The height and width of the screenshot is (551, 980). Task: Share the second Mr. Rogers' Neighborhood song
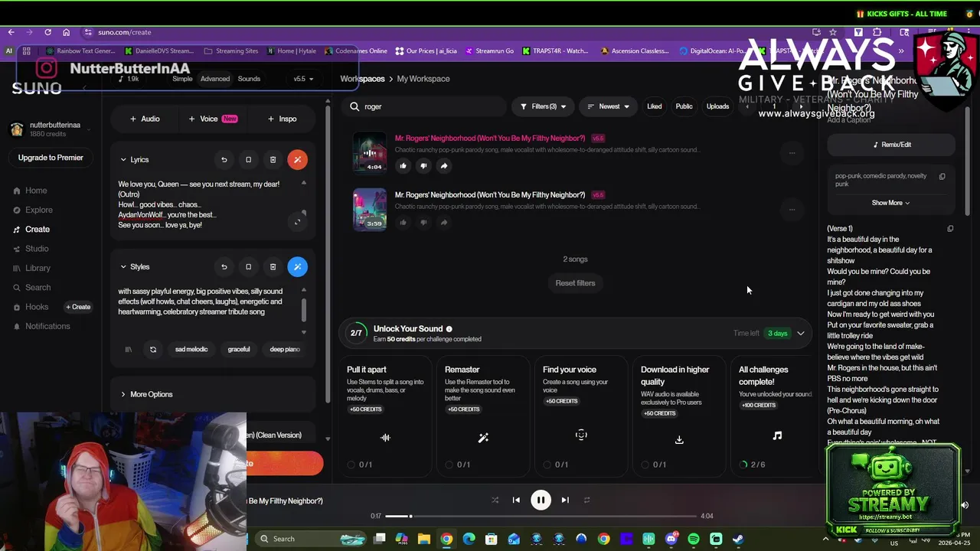click(444, 222)
